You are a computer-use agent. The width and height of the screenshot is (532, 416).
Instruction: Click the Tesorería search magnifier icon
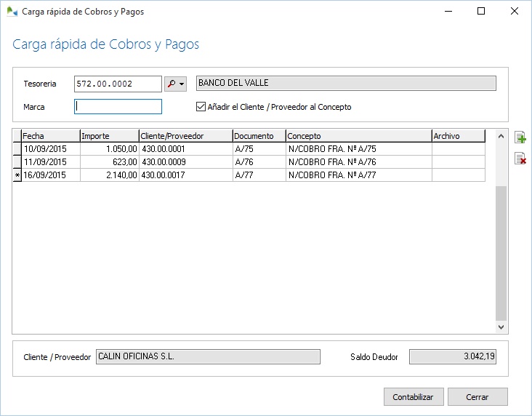pyautogui.click(x=172, y=84)
